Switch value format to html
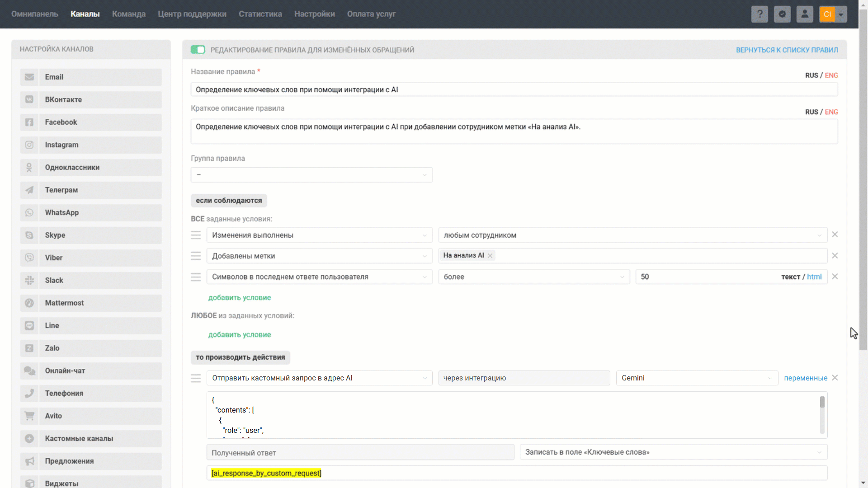This screenshot has width=868, height=488. click(814, 277)
